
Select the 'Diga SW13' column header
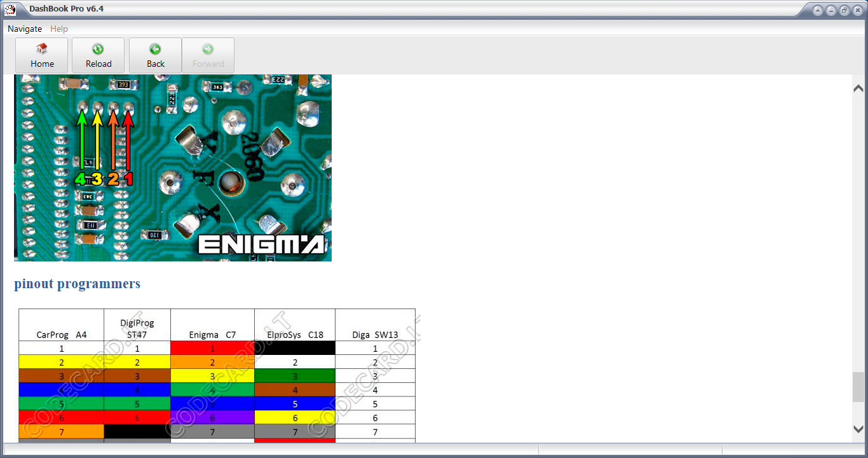(x=375, y=325)
